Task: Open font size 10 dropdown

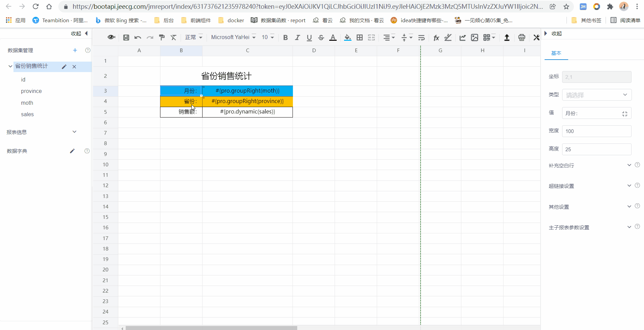Action: click(268, 37)
